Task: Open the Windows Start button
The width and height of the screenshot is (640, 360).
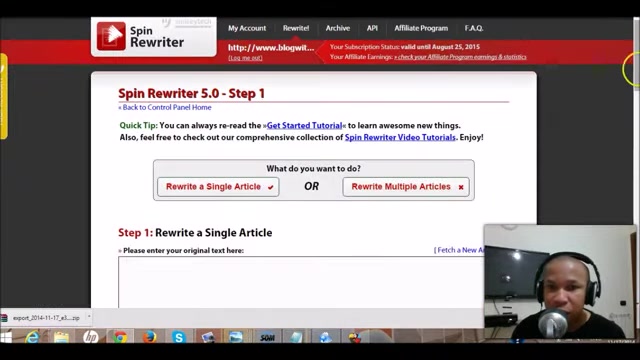Action: (x=6, y=337)
